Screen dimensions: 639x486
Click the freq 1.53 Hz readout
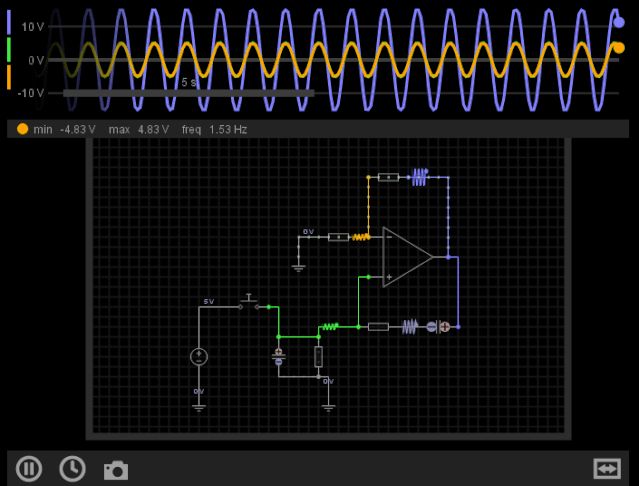pos(214,130)
